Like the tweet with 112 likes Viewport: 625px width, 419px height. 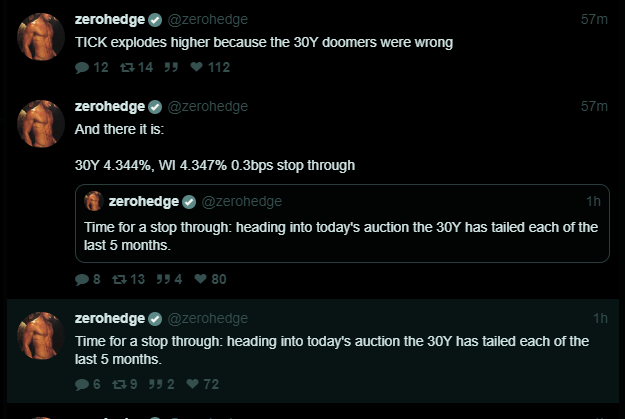click(196, 68)
